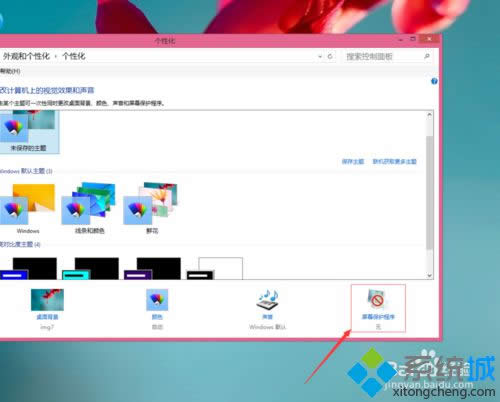The height and width of the screenshot is (402, 500).
Task: Click the theme list vertical scrollbar thumb
Action: click(x=430, y=192)
